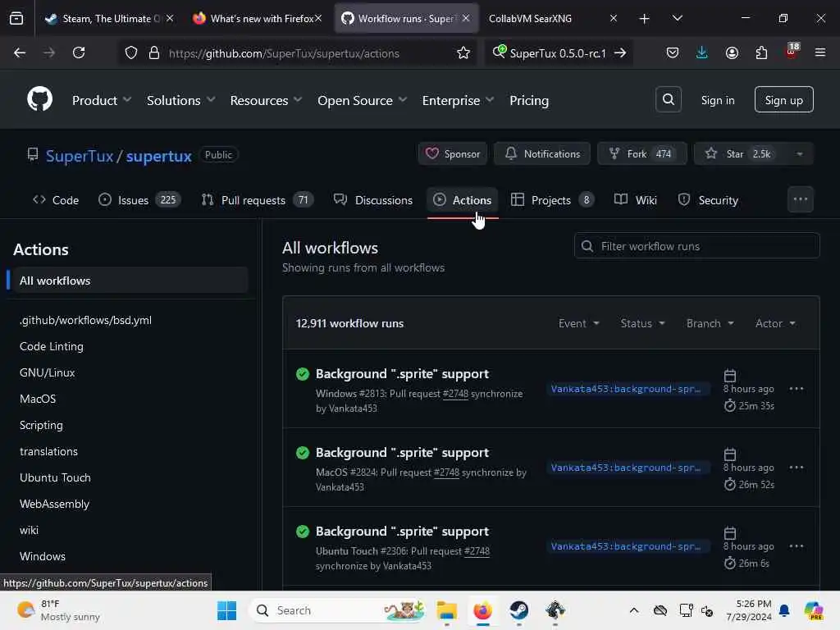Open options menu for Ubuntu Touch #2306 run
Screen dimensions: 840x630
tap(796, 546)
